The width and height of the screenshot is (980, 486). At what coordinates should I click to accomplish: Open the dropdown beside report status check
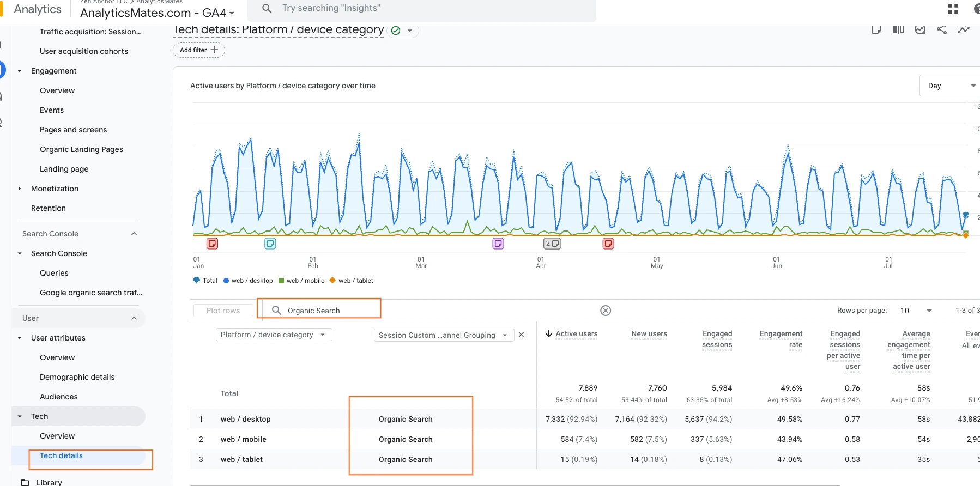click(410, 31)
